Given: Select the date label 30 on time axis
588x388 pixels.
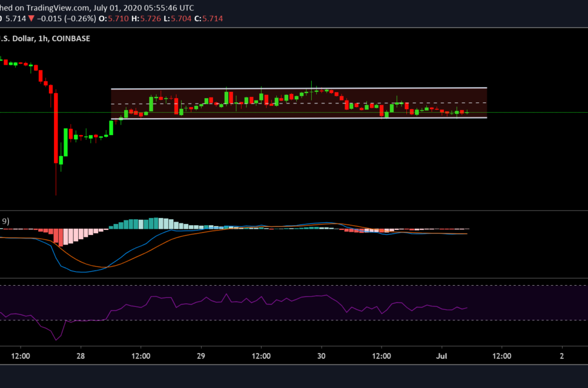Looking at the screenshot, I should coord(322,356).
